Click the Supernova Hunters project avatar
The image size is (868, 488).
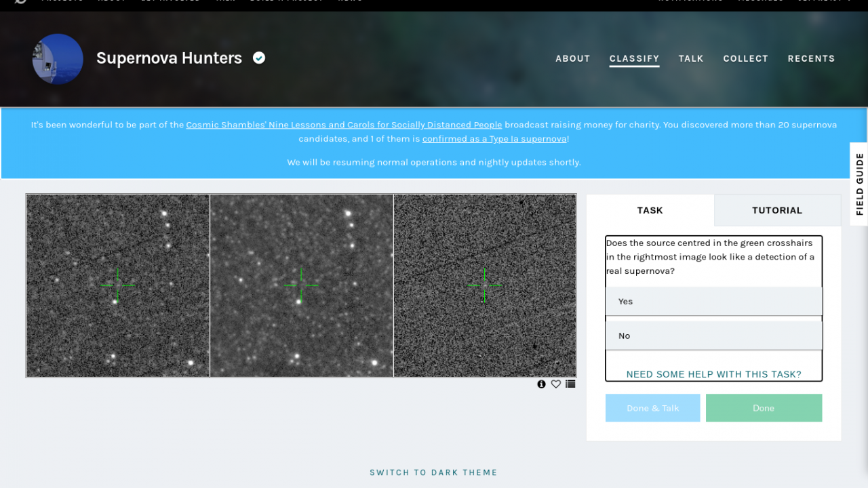pyautogui.click(x=58, y=59)
